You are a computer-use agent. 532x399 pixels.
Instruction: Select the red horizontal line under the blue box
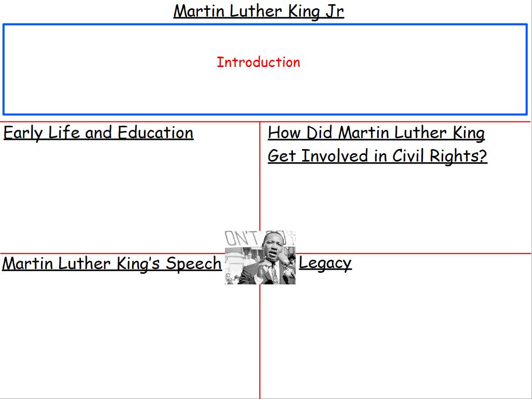130,122
